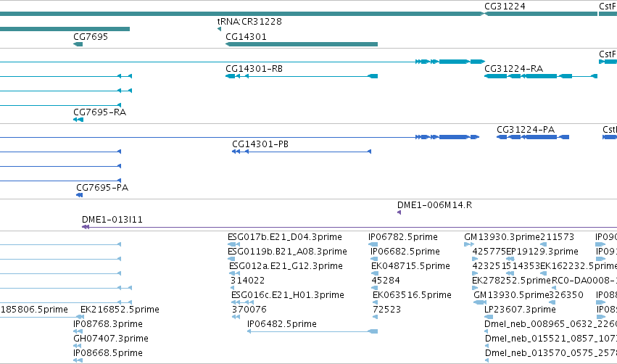617x364 pixels.
Task: Click the DME1-013I11 purple start arrow
Action: (x=86, y=227)
